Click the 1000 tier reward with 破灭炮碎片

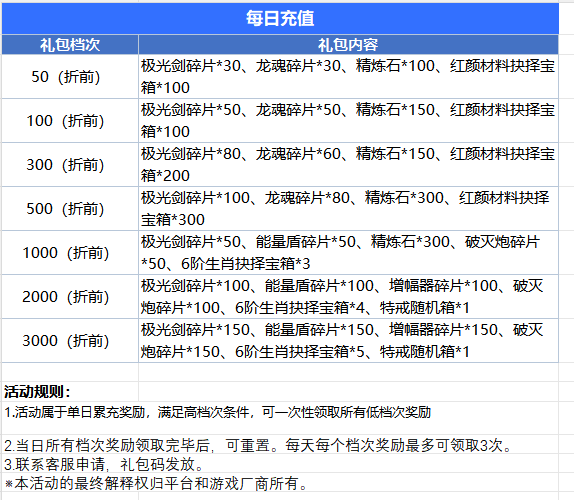click(348, 252)
